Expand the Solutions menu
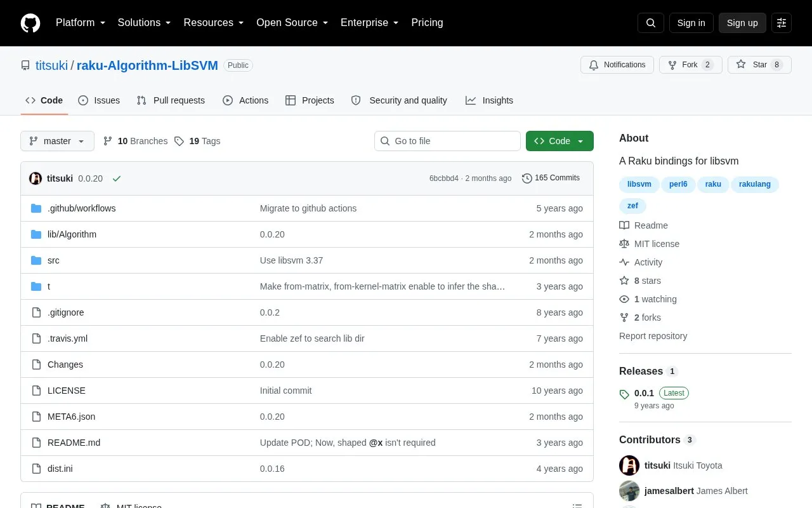The width and height of the screenshot is (812, 508). (144, 23)
